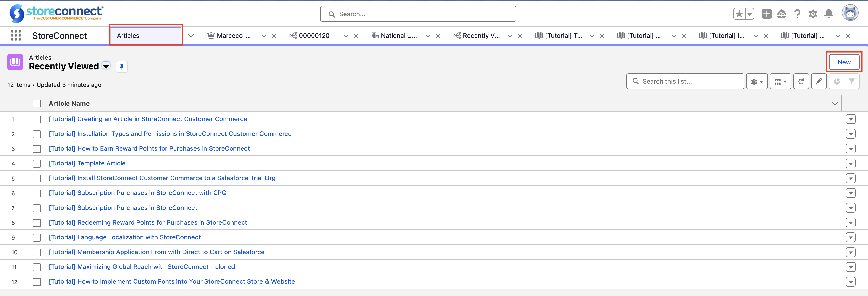Viewport: 868px width, 296px height.
Task: Switch to the Articles tab
Action: [146, 35]
